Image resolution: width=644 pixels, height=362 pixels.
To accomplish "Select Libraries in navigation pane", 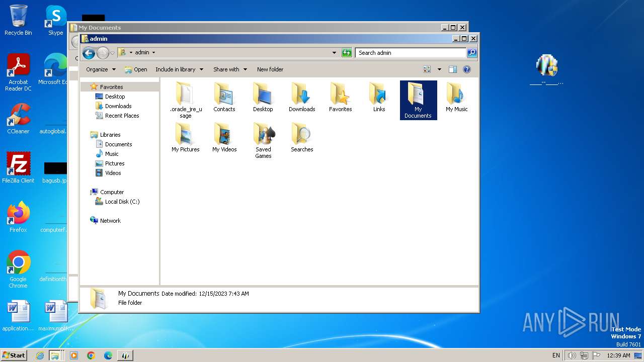I will (110, 135).
